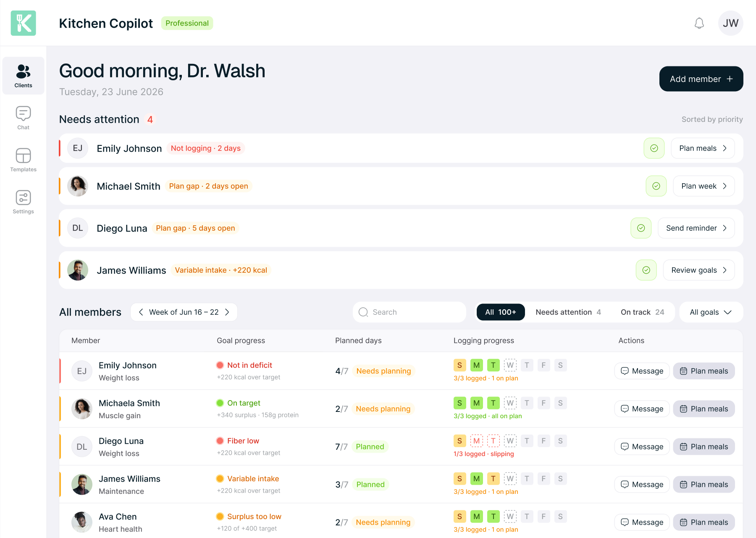Plan meals for Diego Luna table row
Viewport: 756px width, 538px height.
pyautogui.click(x=704, y=447)
